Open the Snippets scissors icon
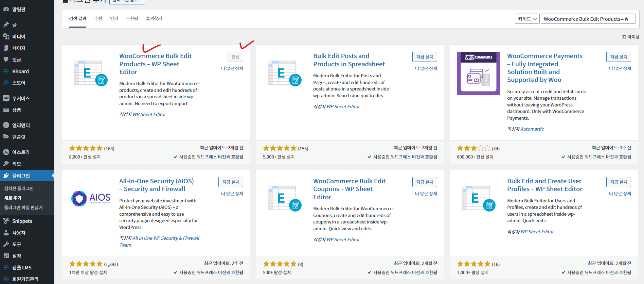The image size is (644, 284). click(x=6, y=221)
